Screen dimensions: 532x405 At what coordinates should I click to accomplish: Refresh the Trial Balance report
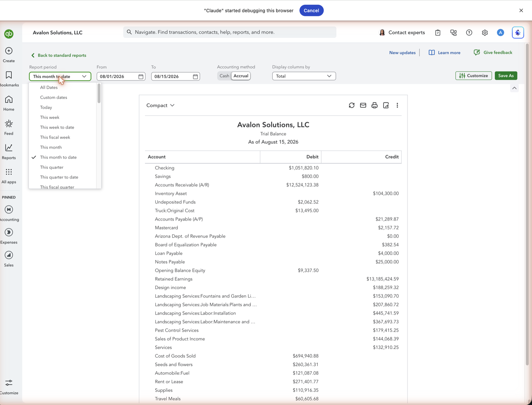pos(351,105)
